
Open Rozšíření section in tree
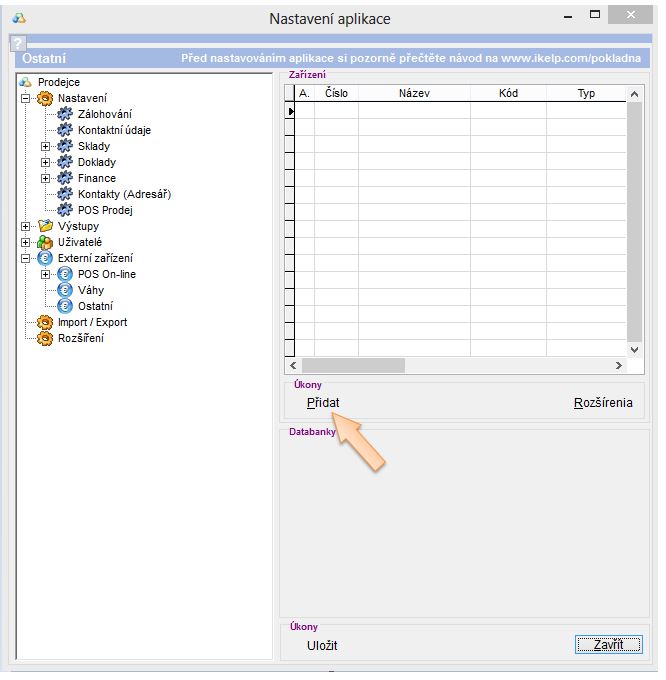click(x=81, y=338)
